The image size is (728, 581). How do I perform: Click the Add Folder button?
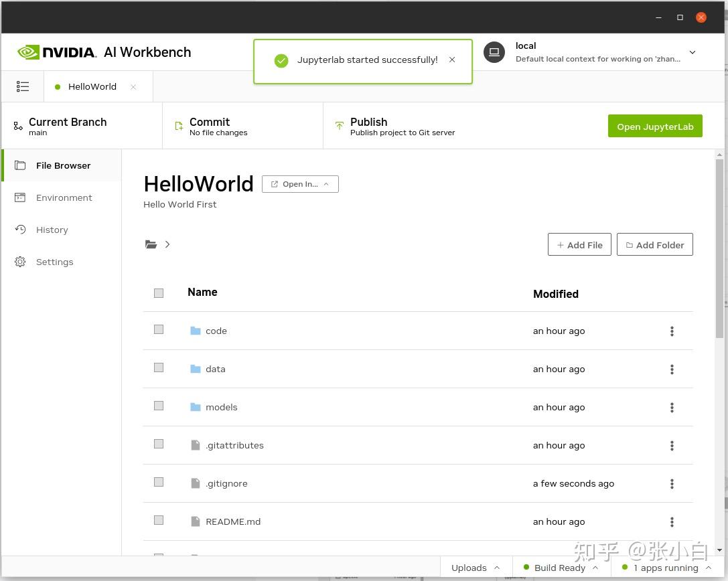pos(654,244)
